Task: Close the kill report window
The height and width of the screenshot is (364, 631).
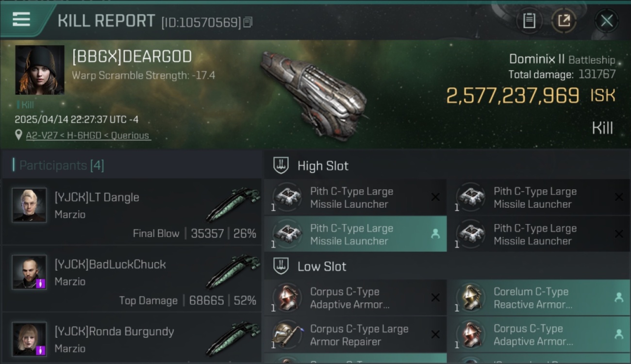Action: (606, 21)
